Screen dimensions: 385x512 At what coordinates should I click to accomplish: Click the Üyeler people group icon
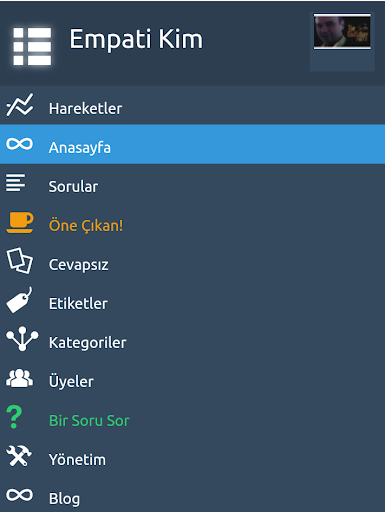[x=20, y=378]
